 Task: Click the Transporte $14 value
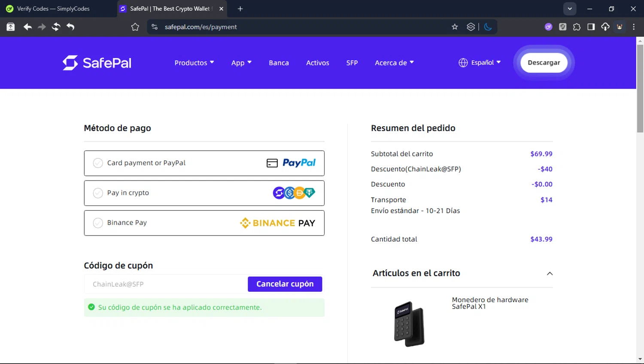(x=546, y=200)
